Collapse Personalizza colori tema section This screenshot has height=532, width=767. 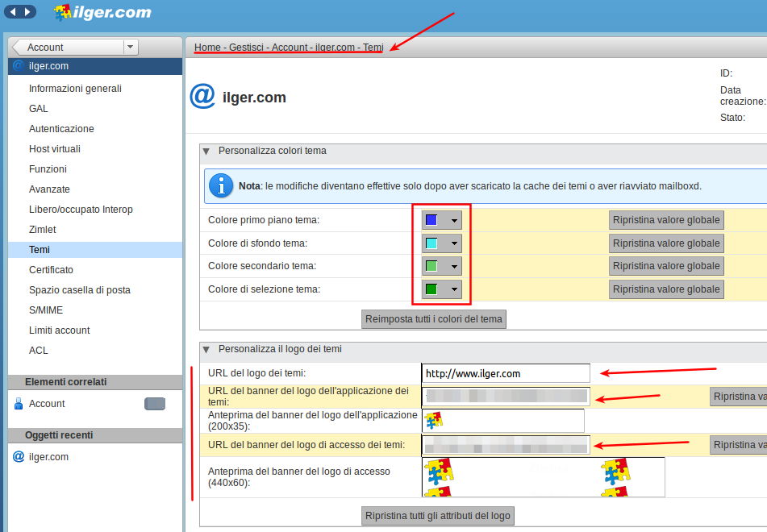coord(206,151)
